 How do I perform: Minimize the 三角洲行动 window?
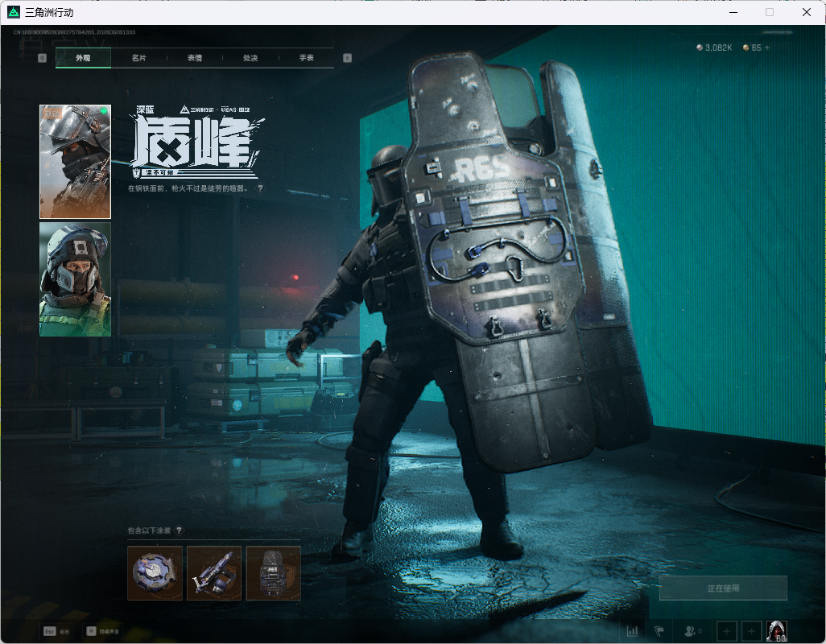click(733, 12)
